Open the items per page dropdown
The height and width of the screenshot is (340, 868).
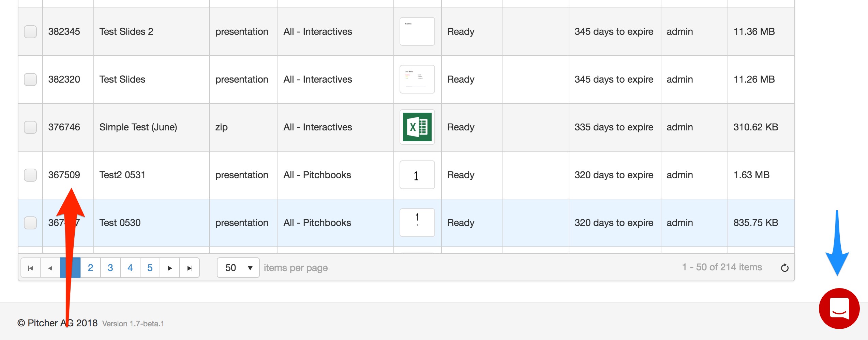tap(238, 268)
